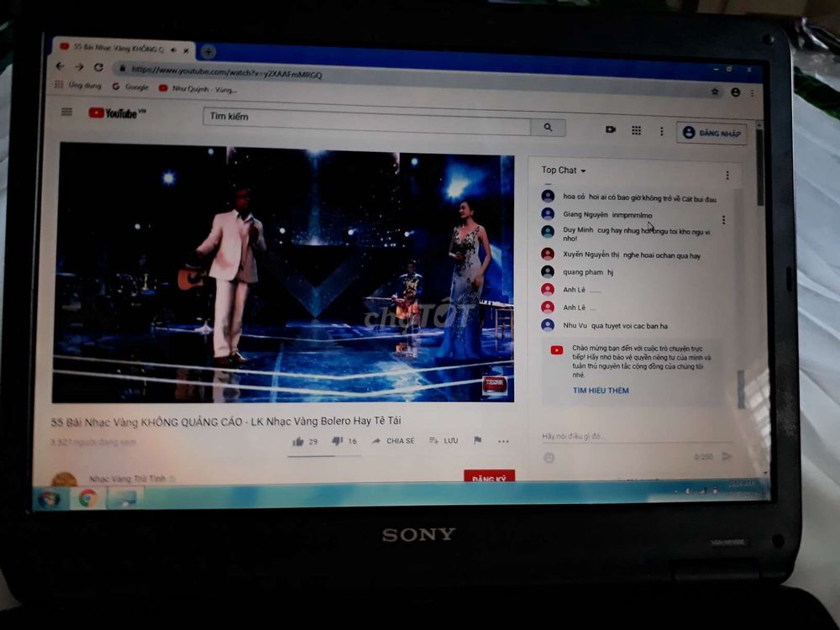Expand the Top Chat dropdown
This screenshot has height=630, width=840.
(x=563, y=170)
